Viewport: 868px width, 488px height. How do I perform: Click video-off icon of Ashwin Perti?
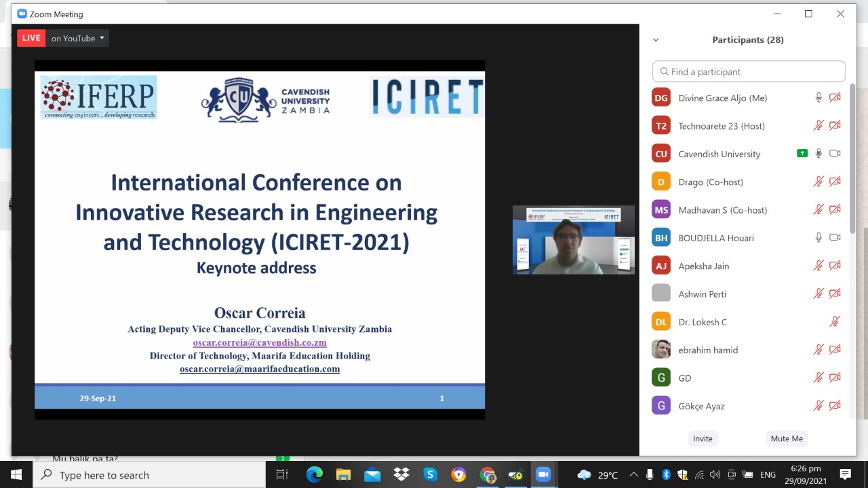coord(835,293)
